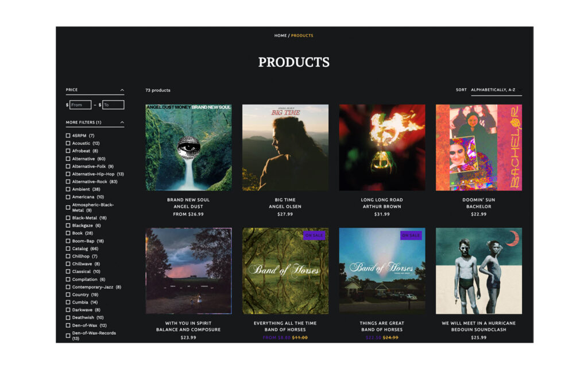
Task: Enable the Alternative-Rock filter checkbox
Action: [x=68, y=182]
